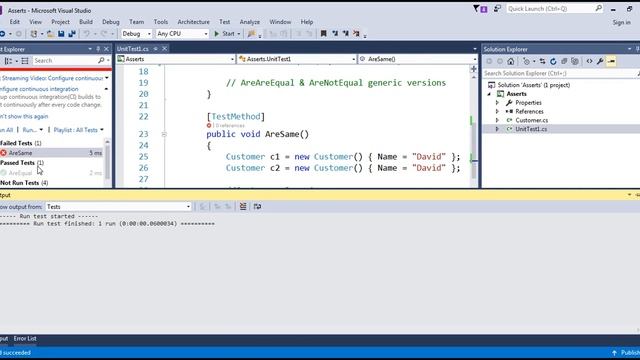
Task: Switch to the Error List tab
Action: 25,338
